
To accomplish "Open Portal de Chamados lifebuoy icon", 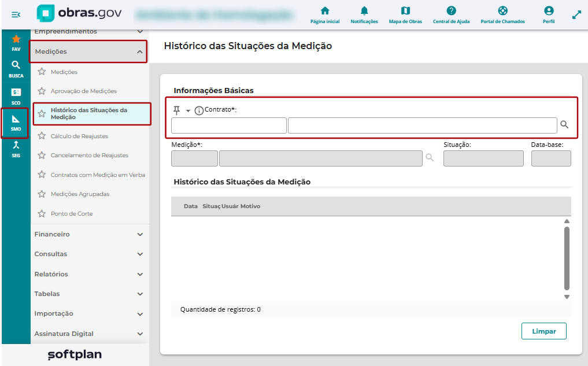I will (502, 15).
